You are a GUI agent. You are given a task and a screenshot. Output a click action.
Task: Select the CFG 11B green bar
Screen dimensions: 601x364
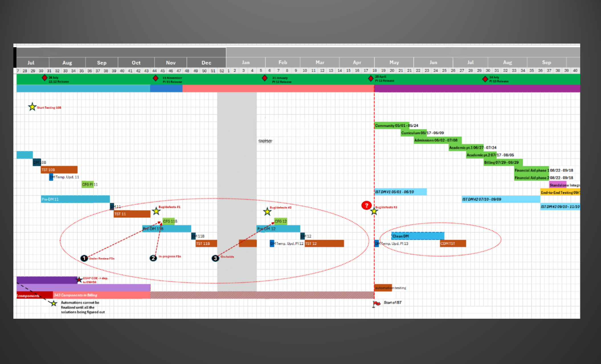point(169,221)
